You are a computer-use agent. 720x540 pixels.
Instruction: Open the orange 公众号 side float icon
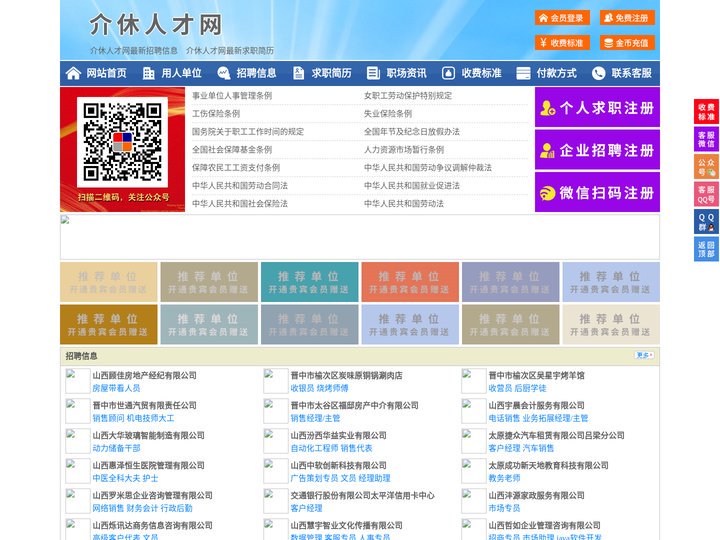(706, 167)
